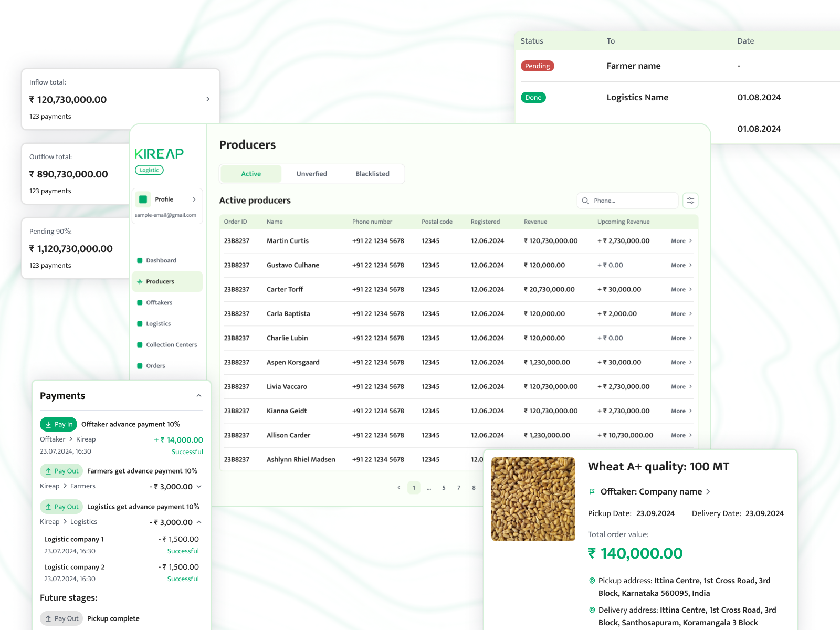Open the Profile panel via its chevron
The image size is (840, 630).
click(x=194, y=199)
